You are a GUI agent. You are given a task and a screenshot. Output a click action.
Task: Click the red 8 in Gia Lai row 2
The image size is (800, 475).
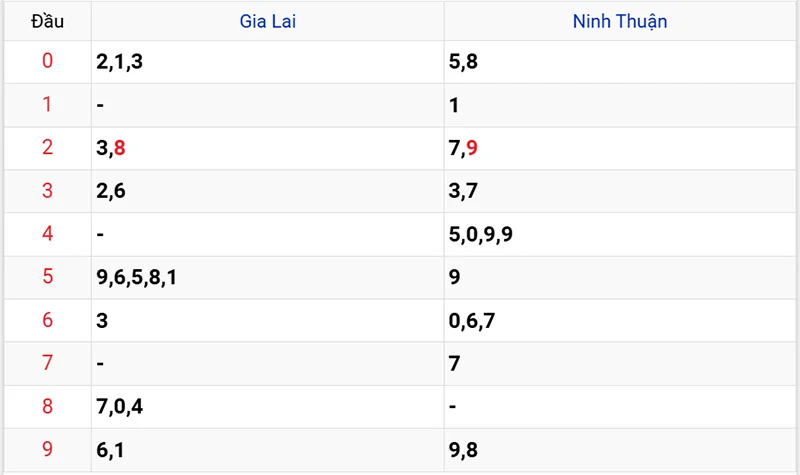pos(119,148)
